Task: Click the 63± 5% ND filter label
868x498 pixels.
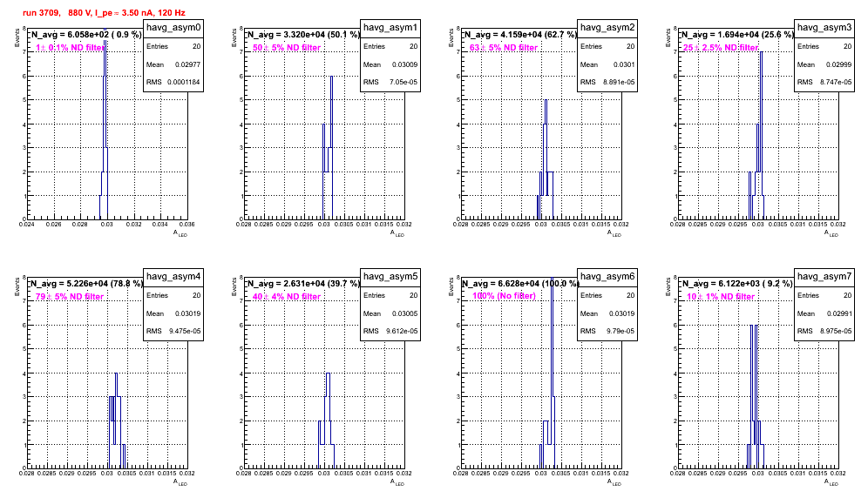Action: point(504,48)
